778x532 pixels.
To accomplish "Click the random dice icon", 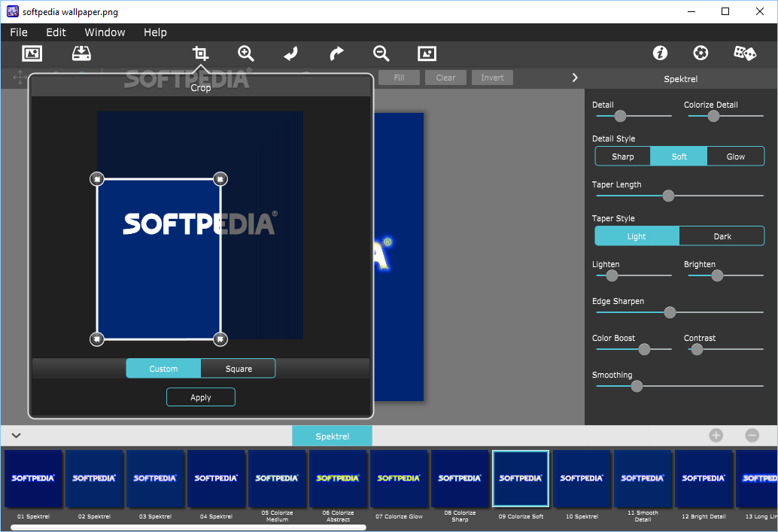I will click(x=745, y=53).
